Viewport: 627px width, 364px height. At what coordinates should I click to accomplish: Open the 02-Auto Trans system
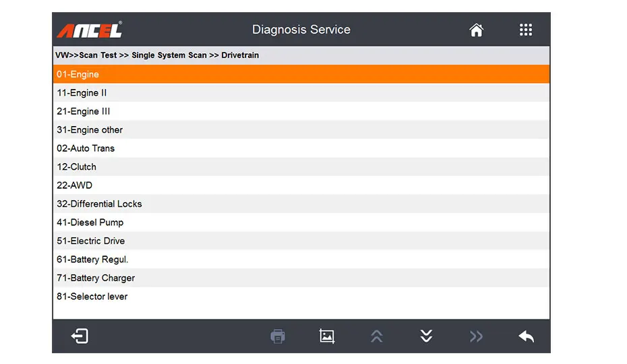click(x=301, y=148)
